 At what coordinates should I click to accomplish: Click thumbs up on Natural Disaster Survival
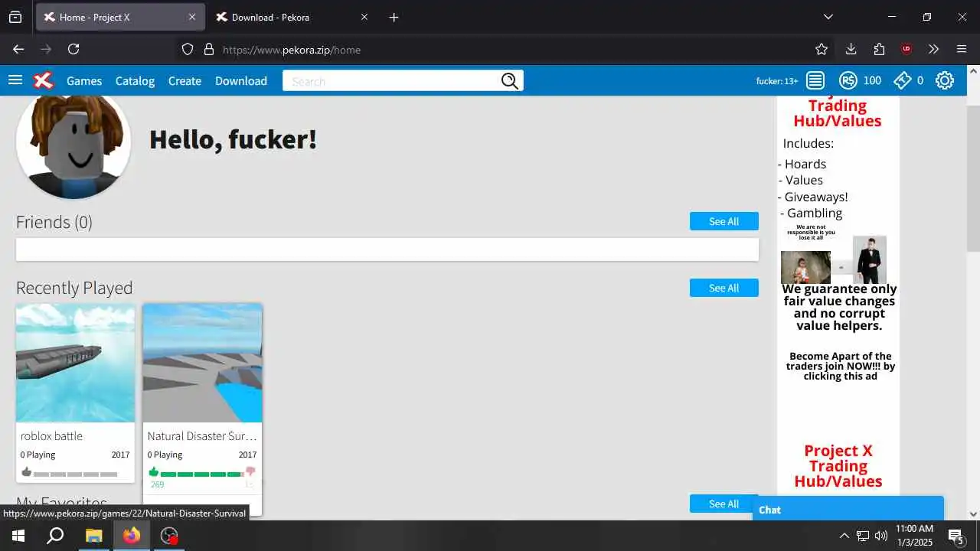pos(153,471)
